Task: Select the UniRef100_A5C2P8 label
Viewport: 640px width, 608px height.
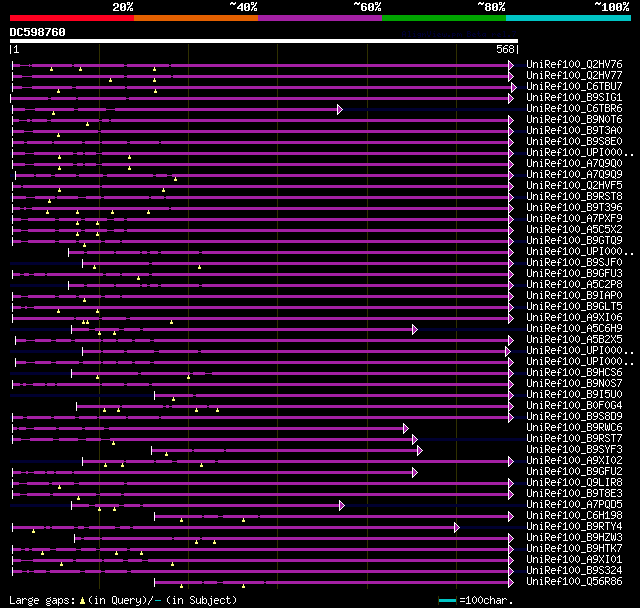Action: tap(574, 285)
